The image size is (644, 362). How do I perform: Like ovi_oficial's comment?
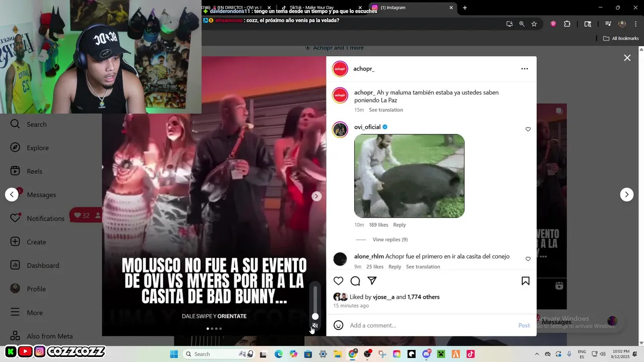(x=528, y=129)
